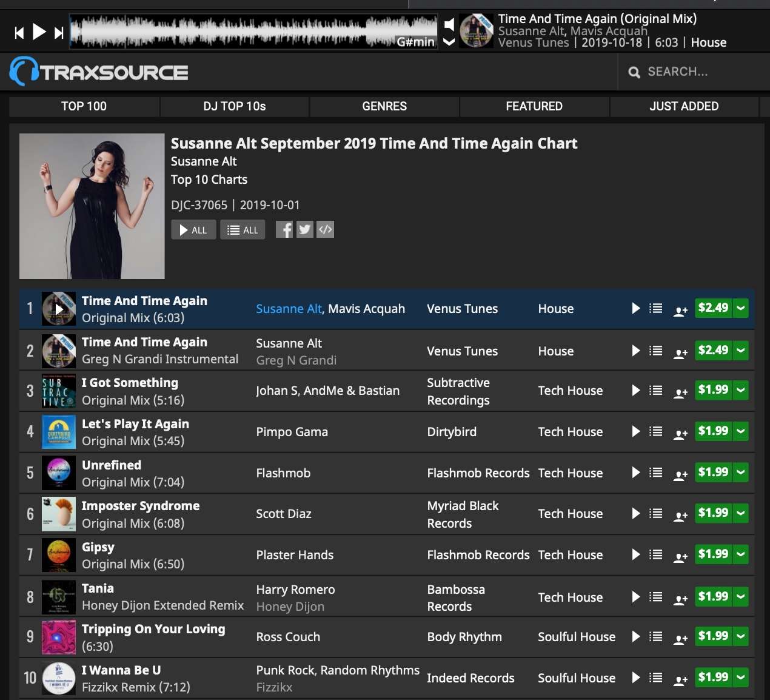Viewport: 770px width, 700px height.
Task: Queue all tracks with the list ALL button
Action: [x=243, y=230]
